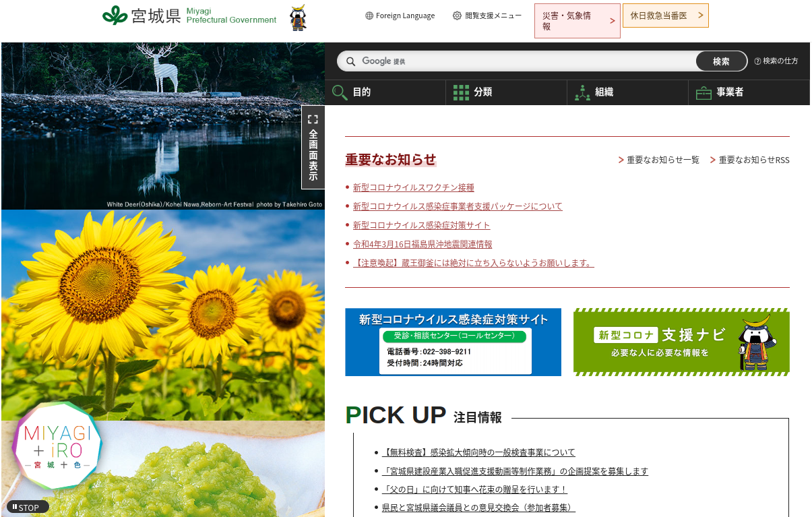Click the green 新型コロナ支援ナビ banner
Image resolution: width=812 pixels, height=517 pixels.
coord(681,342)
